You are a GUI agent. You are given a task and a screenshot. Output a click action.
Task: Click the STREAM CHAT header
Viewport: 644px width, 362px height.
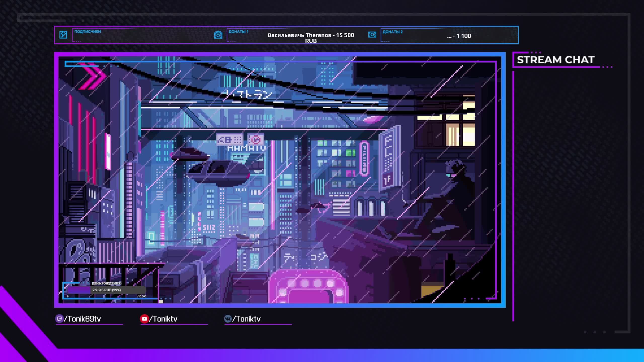tap(555, 60)
